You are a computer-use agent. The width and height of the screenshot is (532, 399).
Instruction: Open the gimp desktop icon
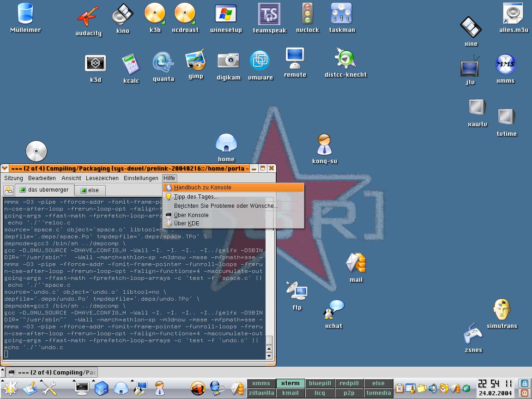[195, 60]
